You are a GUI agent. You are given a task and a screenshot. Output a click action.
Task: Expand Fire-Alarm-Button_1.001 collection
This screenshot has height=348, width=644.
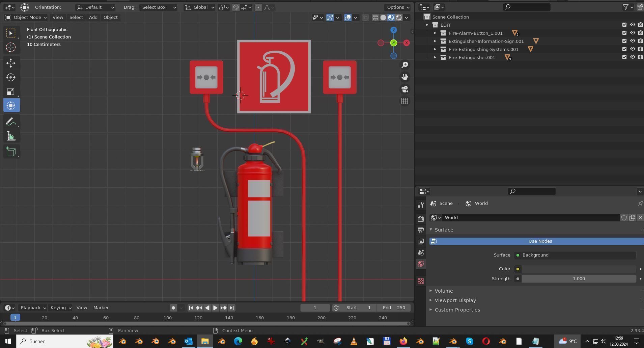coord(435,33)
